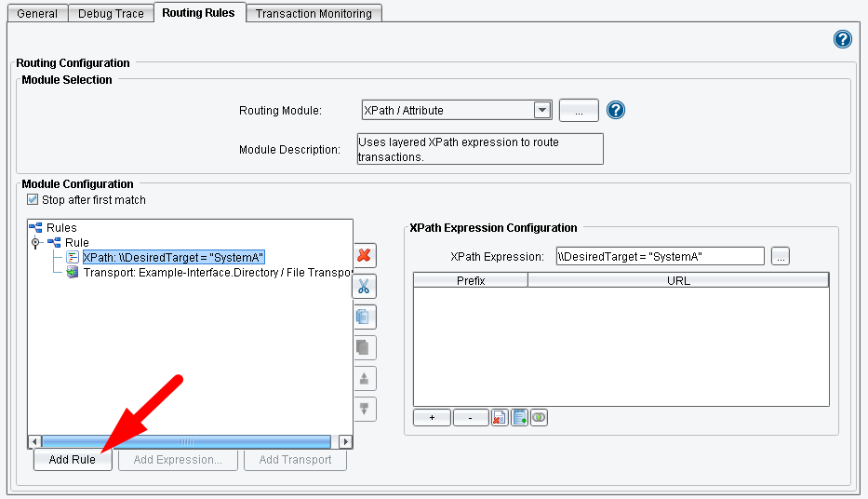
Task: Click the red X delete rule icon
Action: tap(364, 255)
